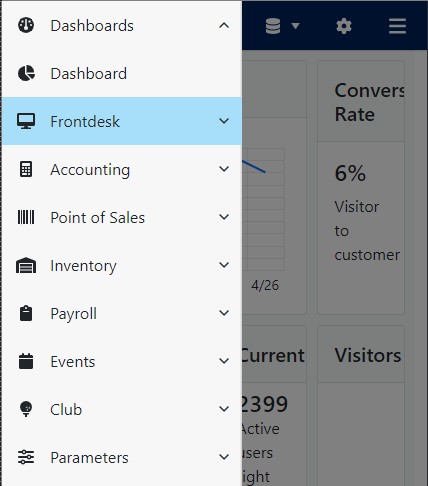The image size is (428, 486).
Task: Select the Point of Sales menu item
Action: [x=122, y=217]
